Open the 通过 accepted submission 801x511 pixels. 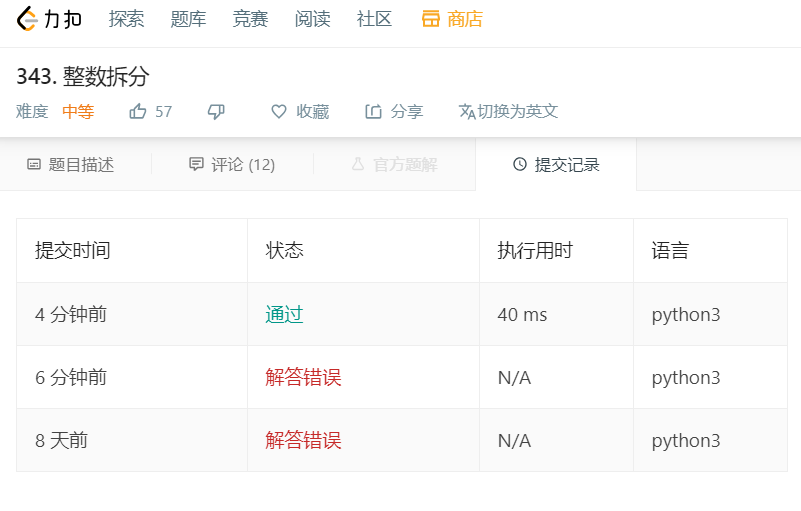pyautogui.click(x=285, y=314)
